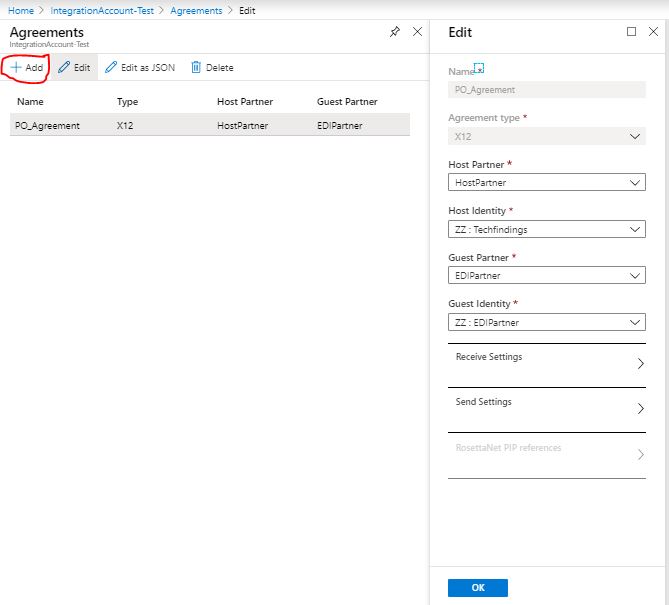The width and height of the screenshot is (669, 605).
Task: Expand RosettaNet PIP references
Action: tap(547, 454)
